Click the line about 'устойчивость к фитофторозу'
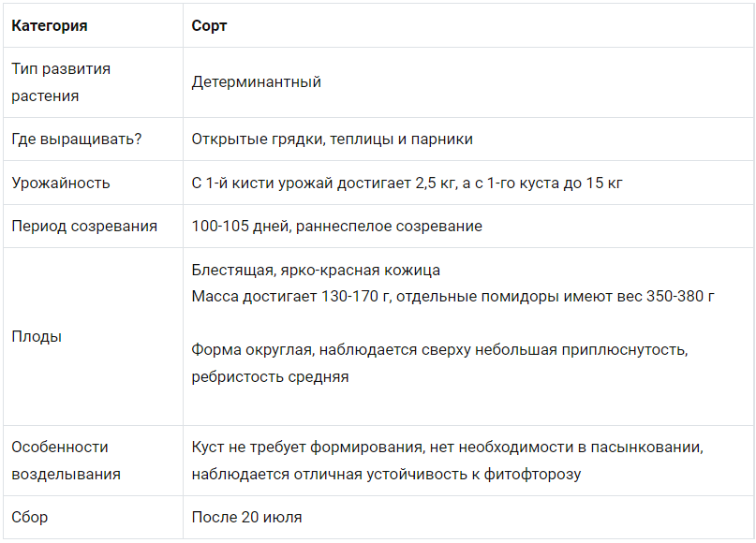This screenshot has height=543, width=756. [386, 475]
